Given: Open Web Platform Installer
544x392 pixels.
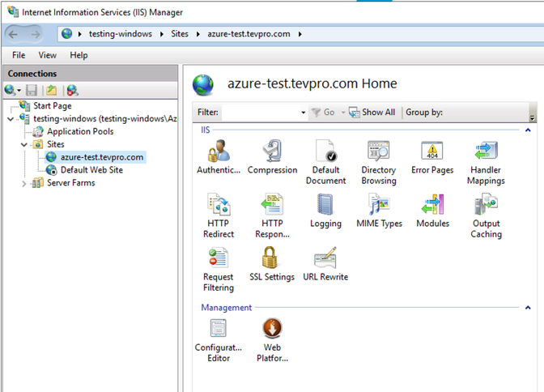Looking at the screenshot, I should [272, 340].
